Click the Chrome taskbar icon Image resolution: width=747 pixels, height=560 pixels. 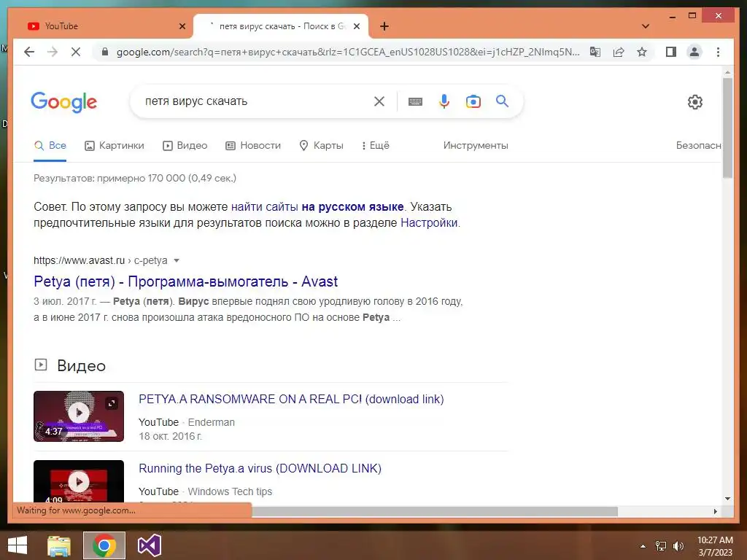pyautogui.click(x=104, y=545)
